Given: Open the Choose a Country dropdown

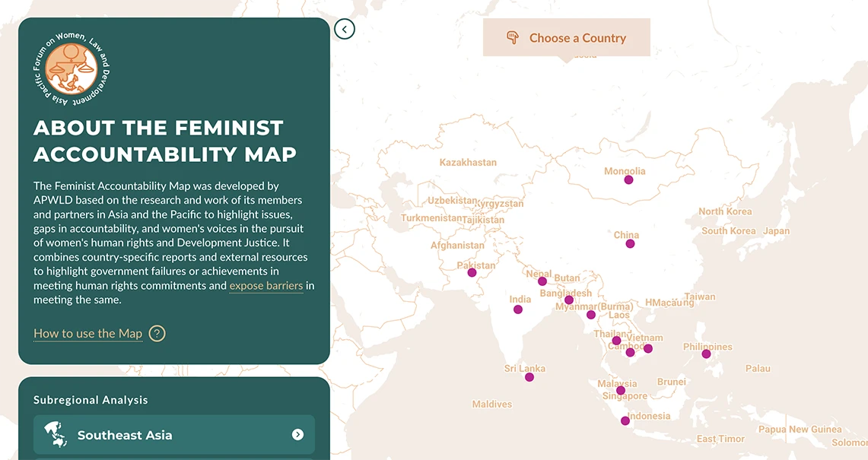Looking at the screenshot, I should click(x=567, y=38).
